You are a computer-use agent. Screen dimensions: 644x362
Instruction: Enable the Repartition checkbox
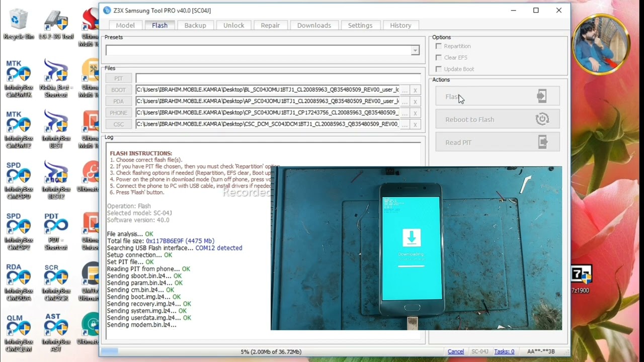[439, 46]
